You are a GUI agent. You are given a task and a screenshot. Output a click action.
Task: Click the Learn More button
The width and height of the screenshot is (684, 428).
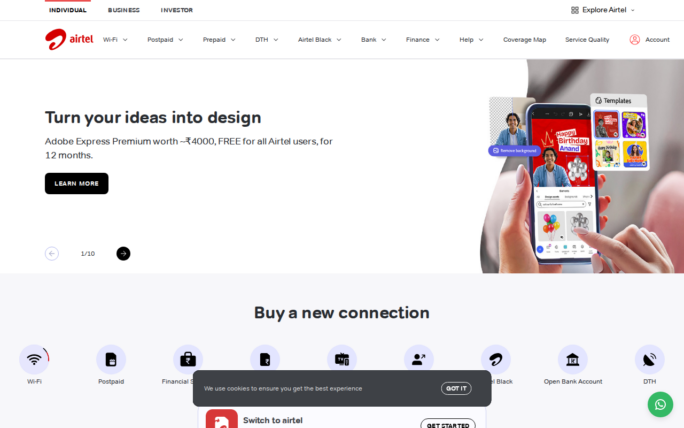click(76, 184)
